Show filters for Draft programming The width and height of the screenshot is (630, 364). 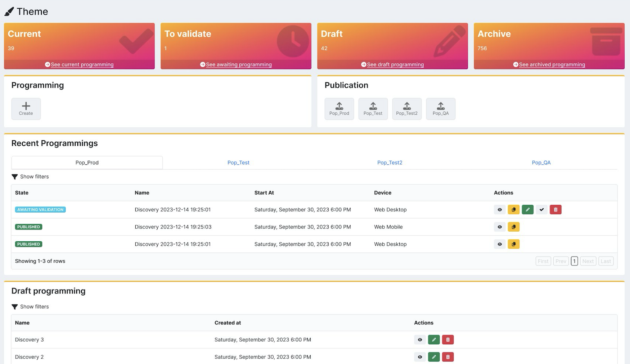[30, 307]
